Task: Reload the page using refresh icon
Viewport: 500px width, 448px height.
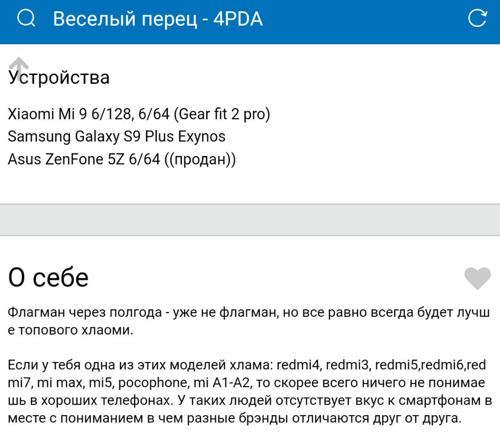Action: click(x=477, y=18)
